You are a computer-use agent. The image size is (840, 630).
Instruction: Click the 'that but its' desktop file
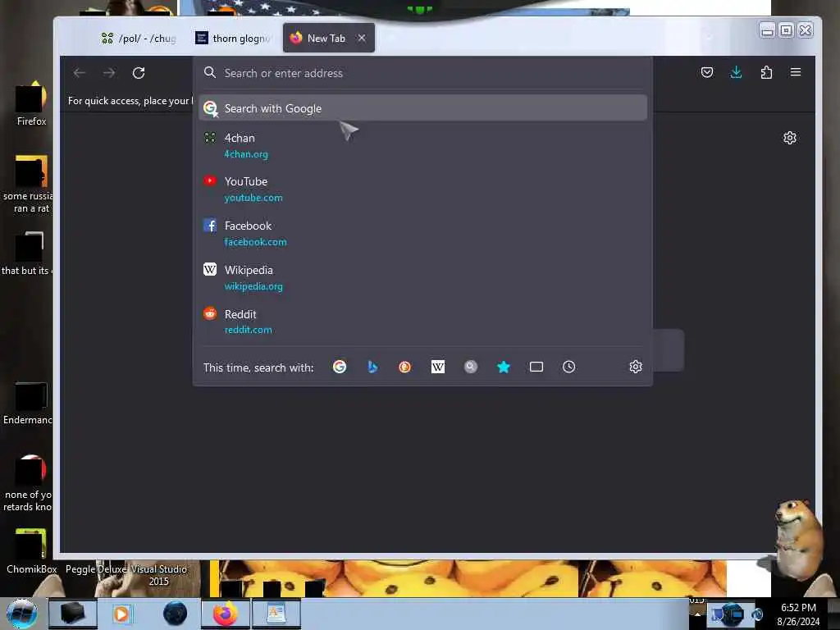pyautogui.click(x=27, y=253)
